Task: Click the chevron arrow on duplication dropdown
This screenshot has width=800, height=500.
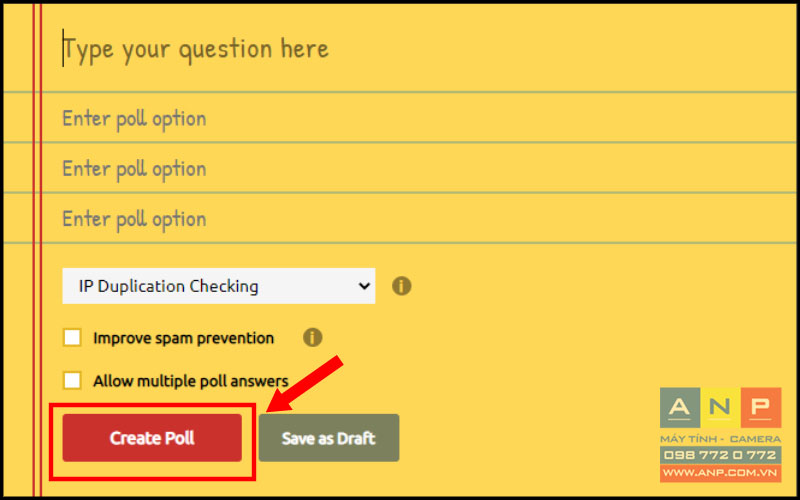Action: pos(364,286)
